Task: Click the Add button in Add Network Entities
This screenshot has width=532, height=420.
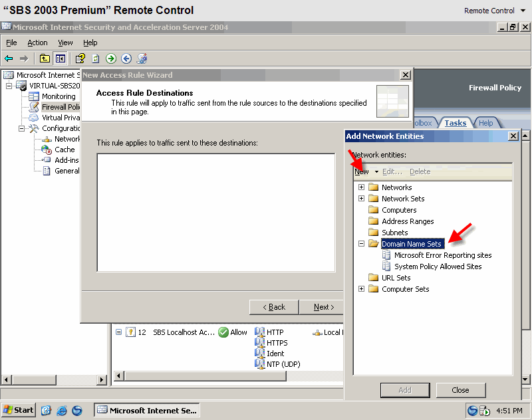Action: pos(405,390)
